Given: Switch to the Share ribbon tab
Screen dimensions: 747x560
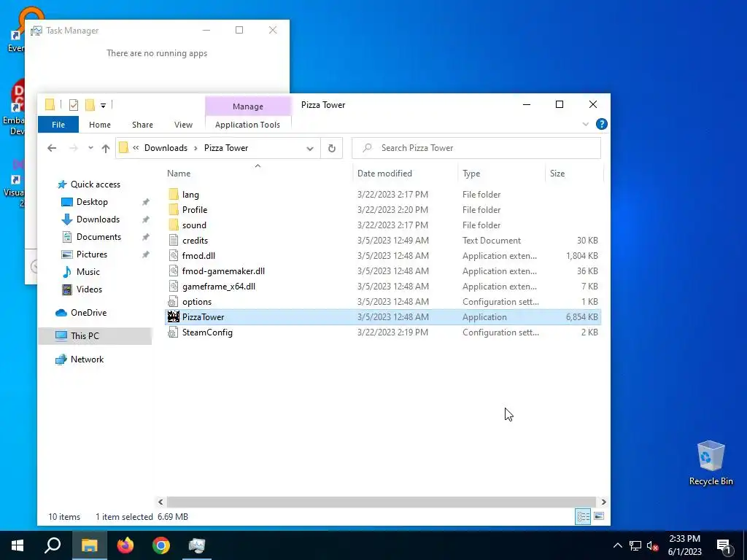Looking at the screenshot, I should pyautogui.click(x=142, y=125).
